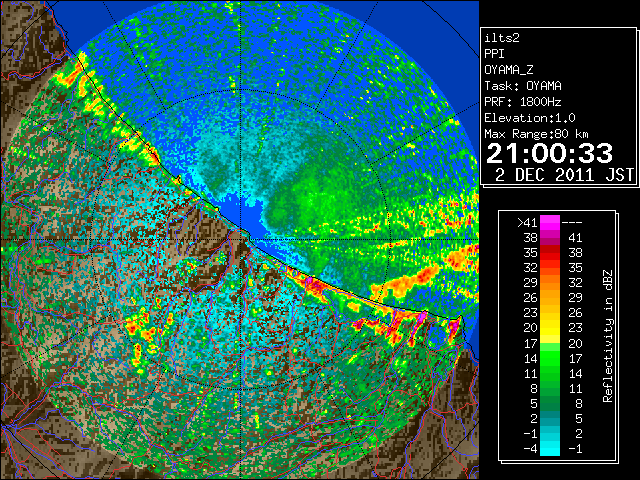This screenshot has width=640, height=480.
Task: Click the 'Task: OYAMA' line
Action: tap(523, 86)
